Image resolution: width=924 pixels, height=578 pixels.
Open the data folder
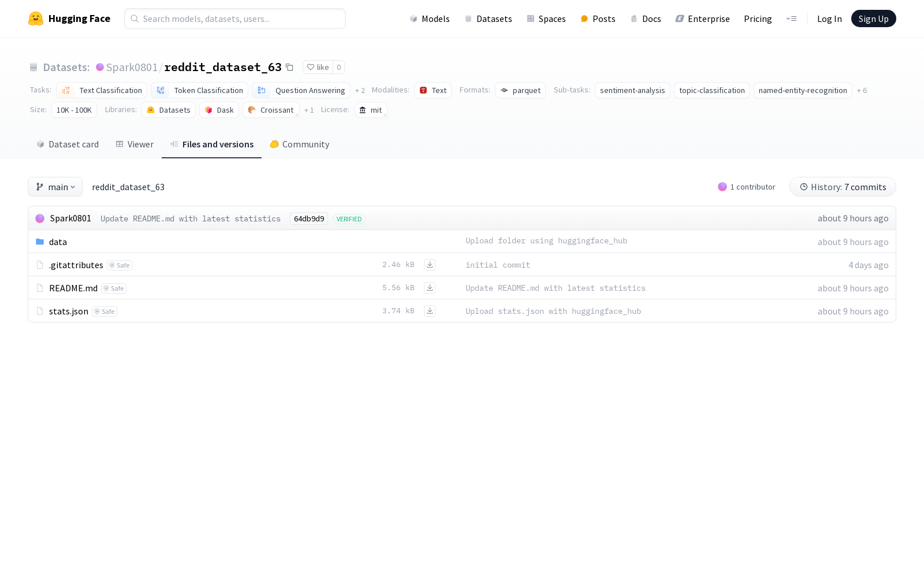58,242
